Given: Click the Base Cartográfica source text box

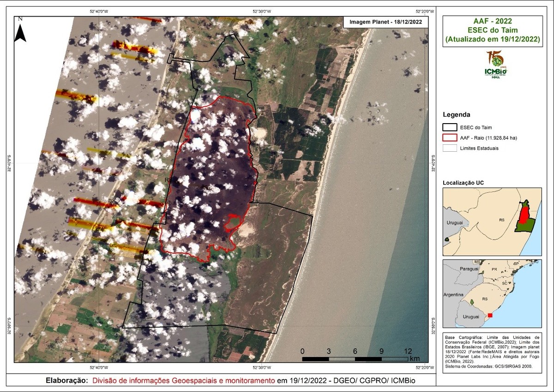Looking at the screenshot, I should click(492, 350).
